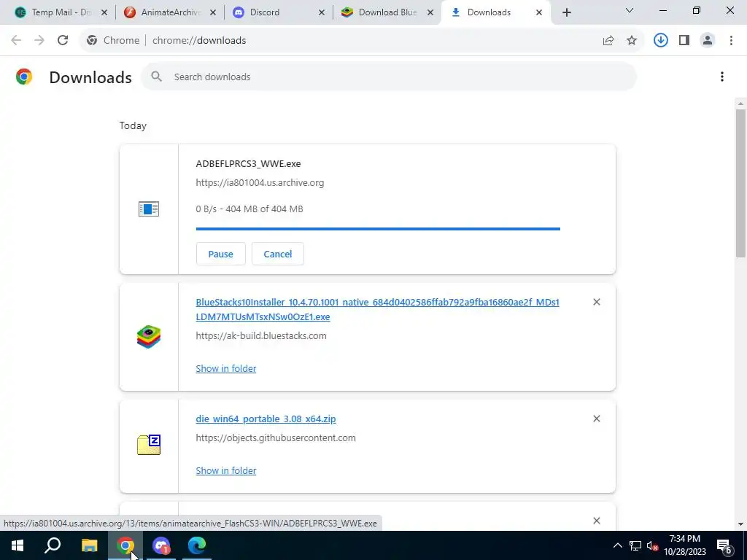Viewport: 747px width, 560px height.
Task: Click the ADBEFLPRCS3 download progress bar
Action: click(378, 229)
